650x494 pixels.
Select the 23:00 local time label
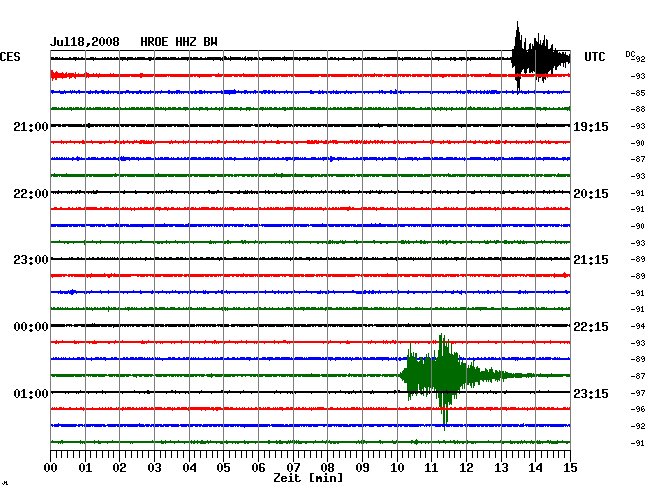tap(31, 260)
